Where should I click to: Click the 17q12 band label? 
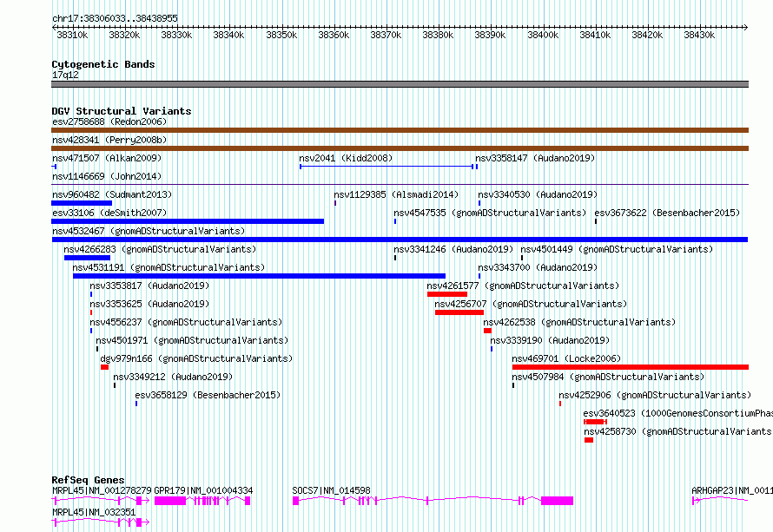pyautogui.click(x=65, y=75)
